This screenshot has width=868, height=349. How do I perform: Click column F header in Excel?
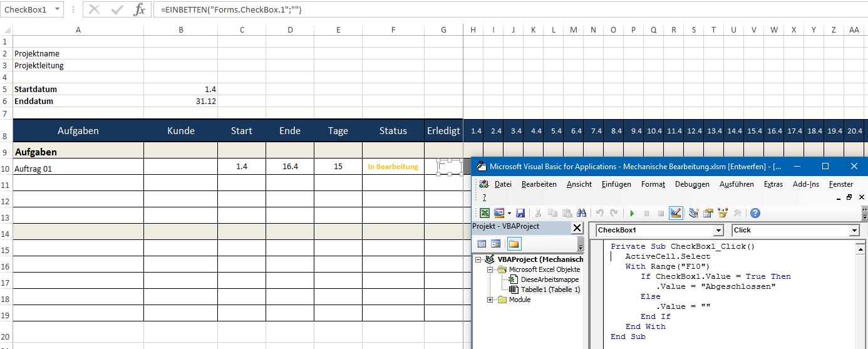(x=393, y=29)
